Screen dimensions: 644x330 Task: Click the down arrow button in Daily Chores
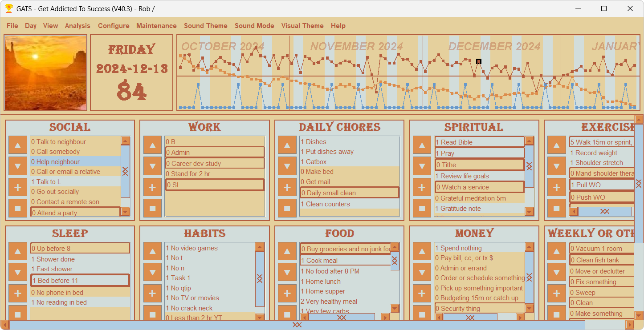pyautogui.click(x=287, y=166)
